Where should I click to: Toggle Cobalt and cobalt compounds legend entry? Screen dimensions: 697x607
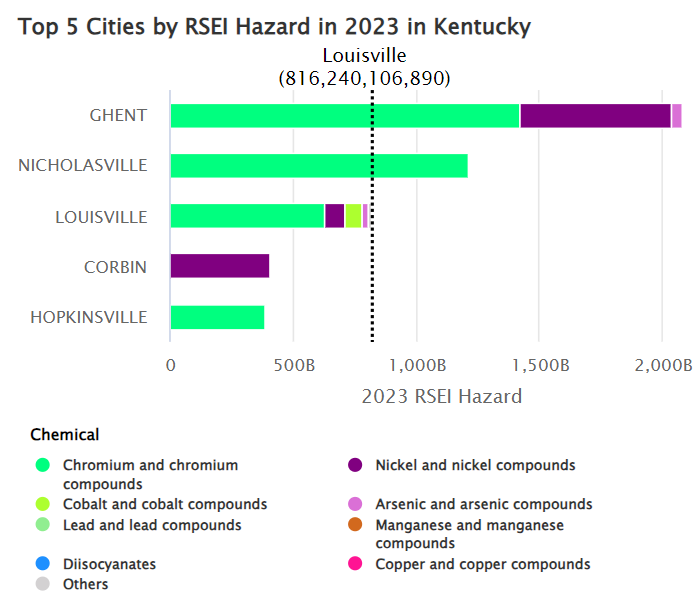[164, 504]
